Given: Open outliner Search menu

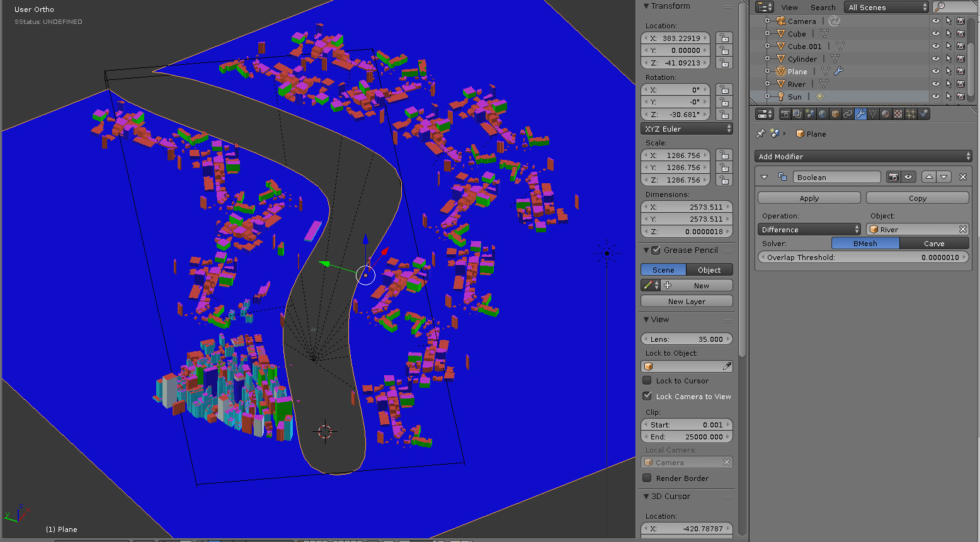Looking at the screenshot, I should pyautogui.click(x=823, y=8).
